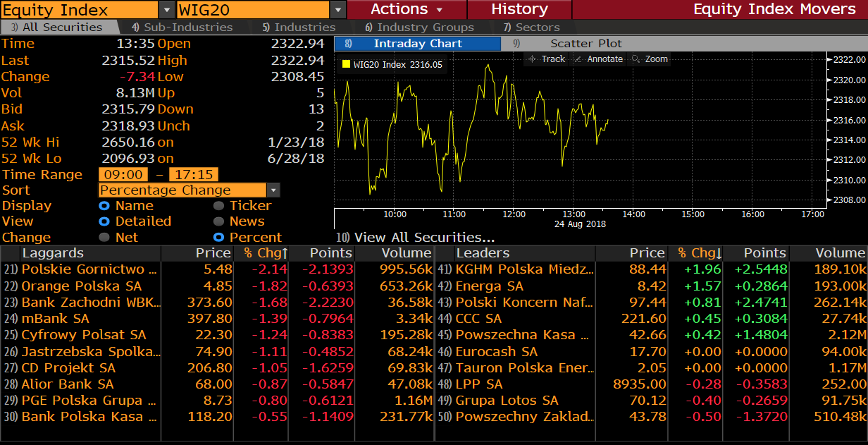The height and width of the screenshot is (445, 868).
Task: Click the Annotate pencil icon
Action: click(x=578, y=59)
